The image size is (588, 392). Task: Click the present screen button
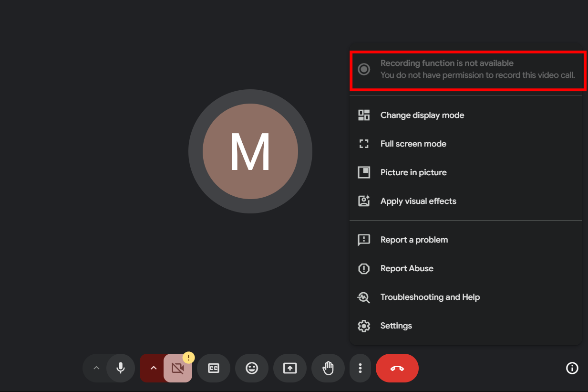[290, 368]
